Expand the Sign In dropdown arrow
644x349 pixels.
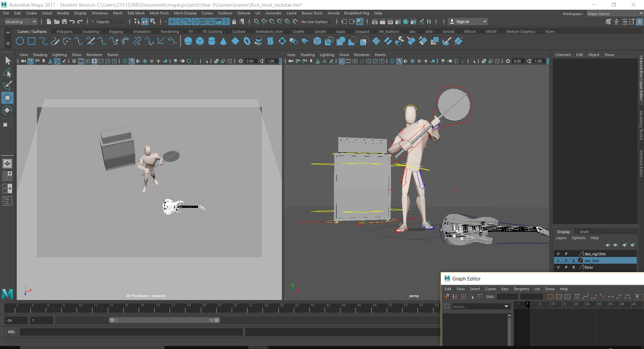tap(485, 21)
